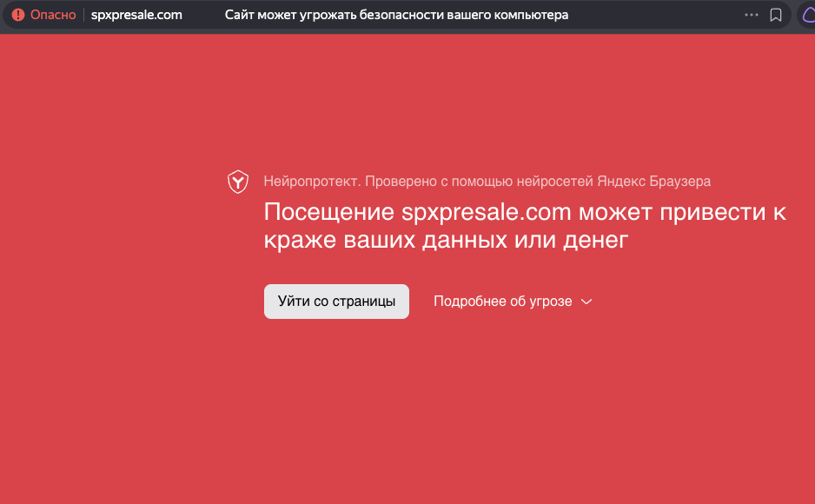Click the 'Нейропротект. Проверено с помощью нейросетей' line
This screenshot has height=504, width=815.
487,182
